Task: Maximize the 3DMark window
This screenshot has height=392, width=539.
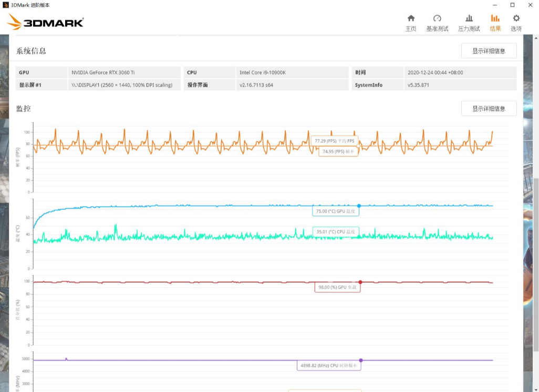Action: (512, 5)
